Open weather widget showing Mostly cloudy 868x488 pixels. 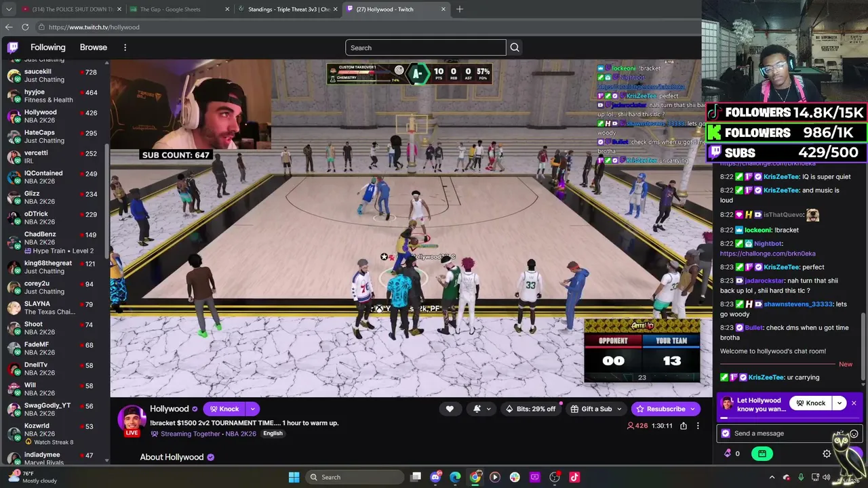(32, 477)
